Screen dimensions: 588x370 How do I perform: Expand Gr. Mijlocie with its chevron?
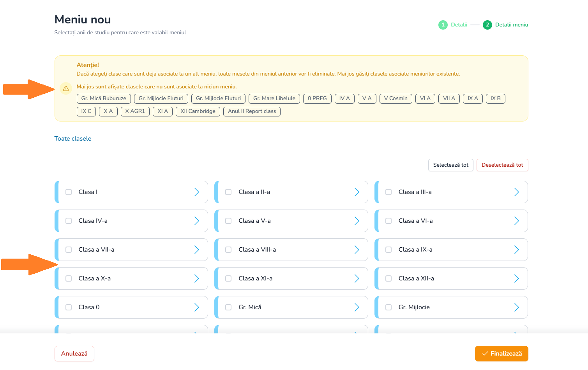pos(516,307)
